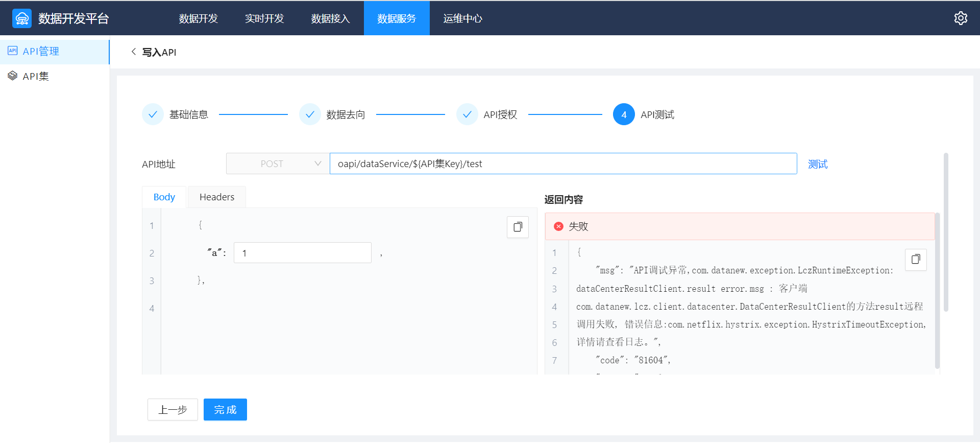Copy the request body content

pos(518,227)
